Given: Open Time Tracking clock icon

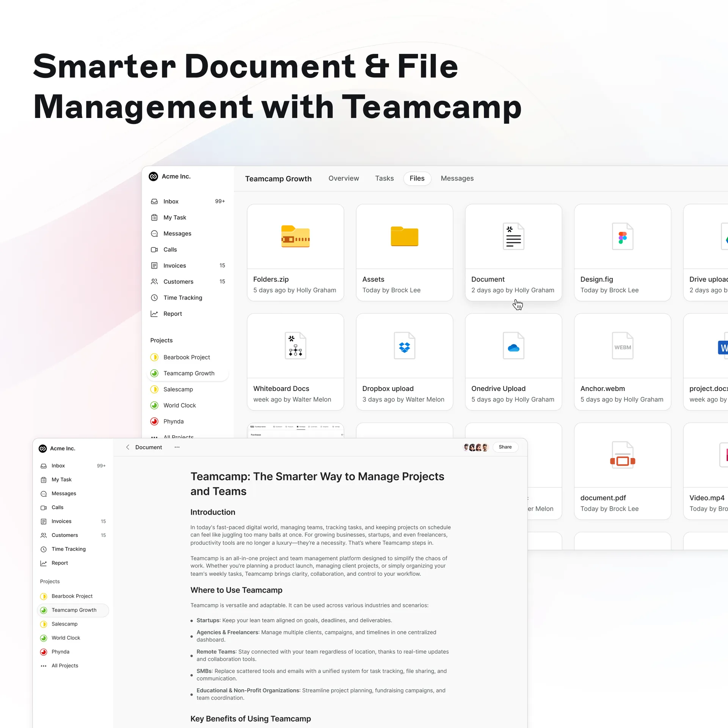Looking at the screenshot, I should [x=154, y=298].
